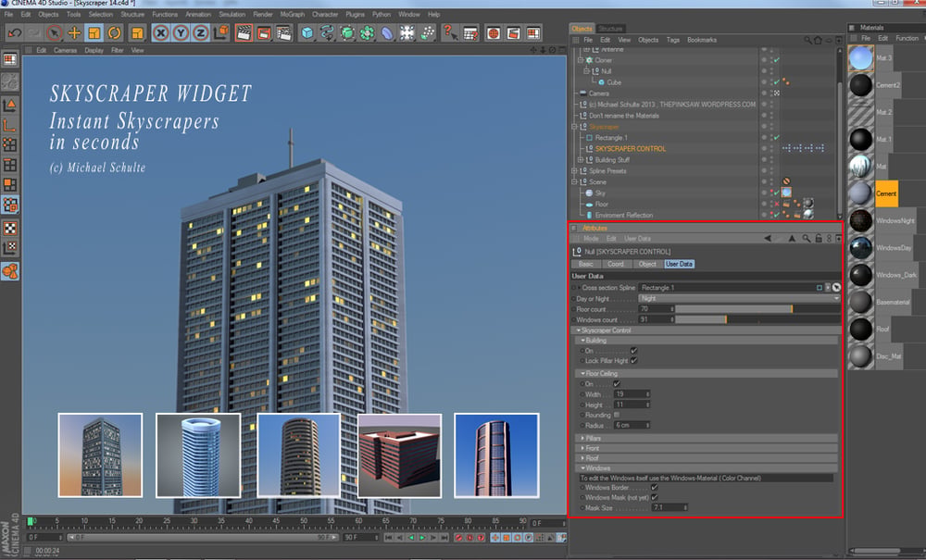Render to Picture Viewer icon
The width and height of the screenshot is (926, 560).
pyautogui.click(x=264, y=33)
